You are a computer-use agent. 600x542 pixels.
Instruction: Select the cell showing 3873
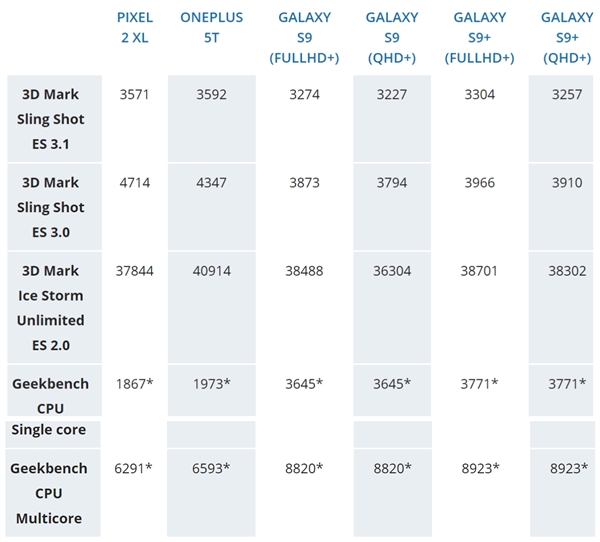point(304,183)
